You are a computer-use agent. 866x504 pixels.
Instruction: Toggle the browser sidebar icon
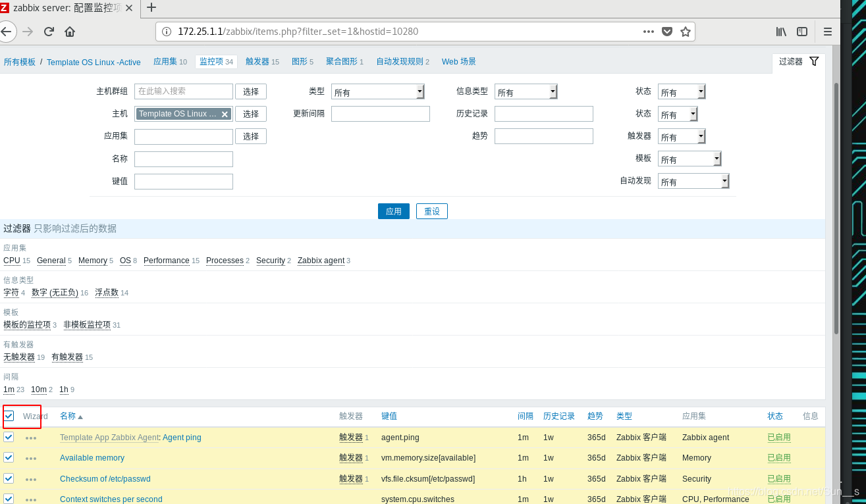(802, 31)
